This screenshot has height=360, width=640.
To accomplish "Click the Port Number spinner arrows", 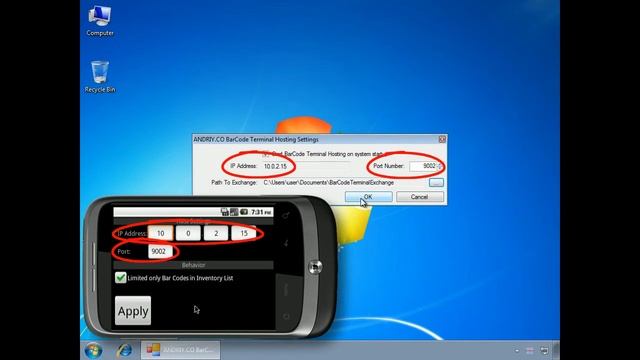I will point(439,166).
